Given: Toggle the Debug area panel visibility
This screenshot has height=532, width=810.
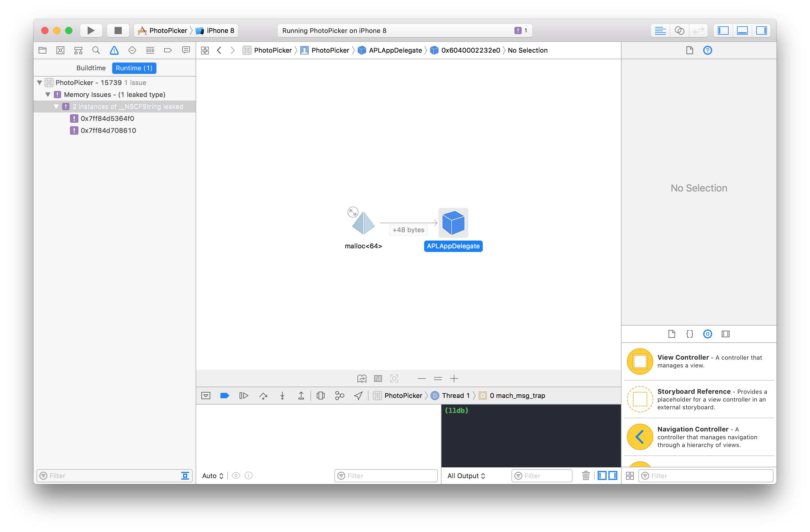Looking at the screenshot, I should 742,31.
